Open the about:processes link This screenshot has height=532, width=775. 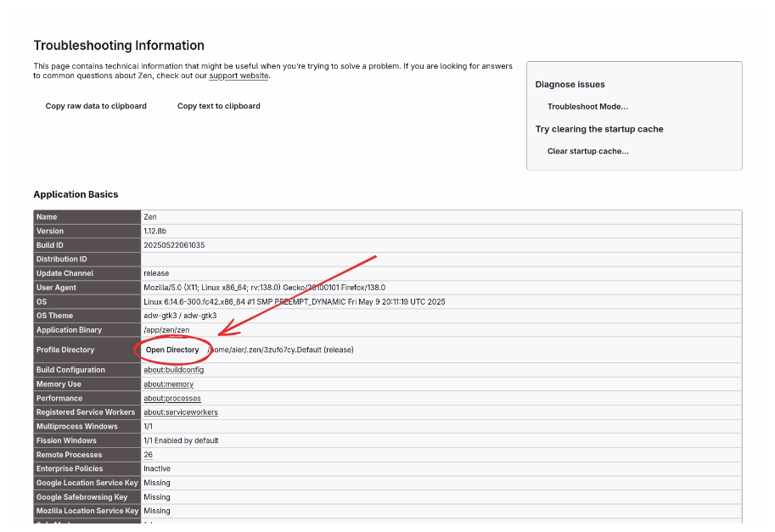pos(172,399)
